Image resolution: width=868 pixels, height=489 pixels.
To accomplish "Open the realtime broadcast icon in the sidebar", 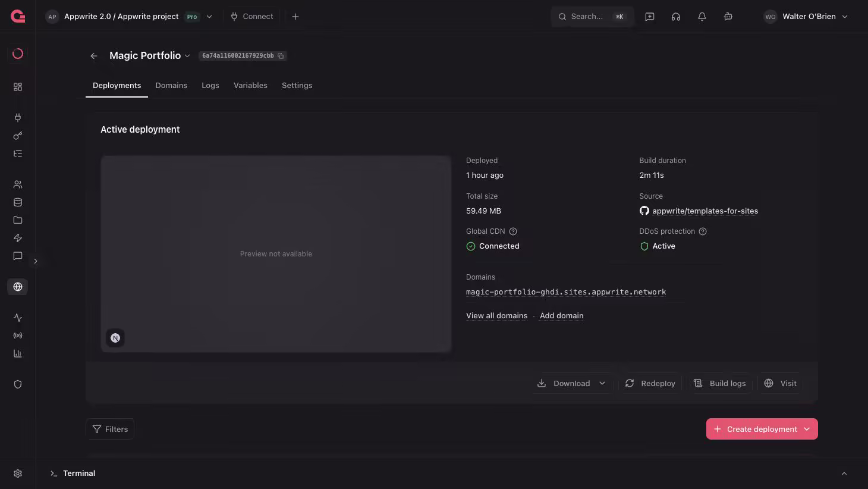I will tap(18, 336).
